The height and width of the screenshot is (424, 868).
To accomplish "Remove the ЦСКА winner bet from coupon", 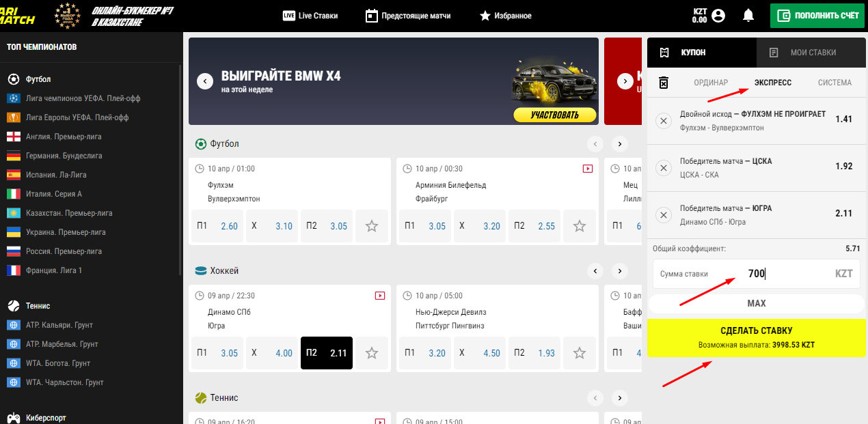I will coord(664,168).
